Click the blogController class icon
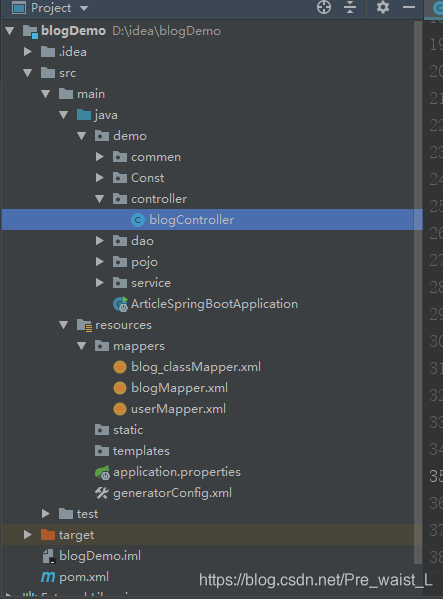Screen dimensions: 443x599 click(137, 220)
